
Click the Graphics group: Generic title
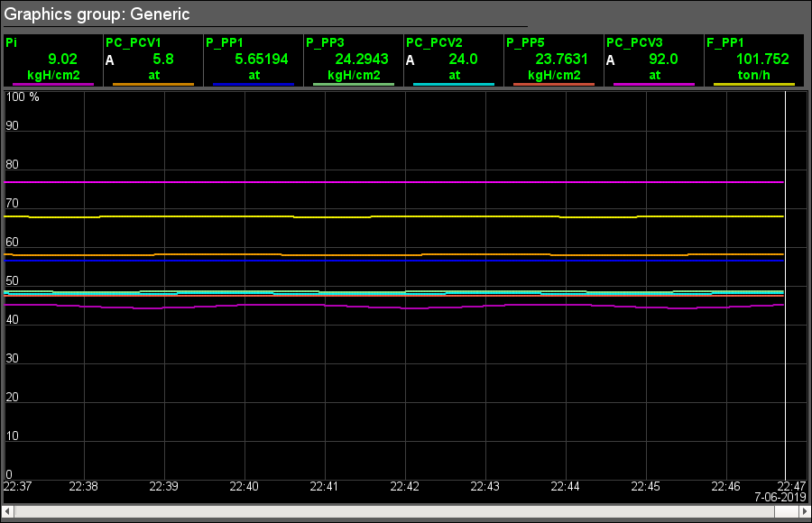(x=97, y=15)
